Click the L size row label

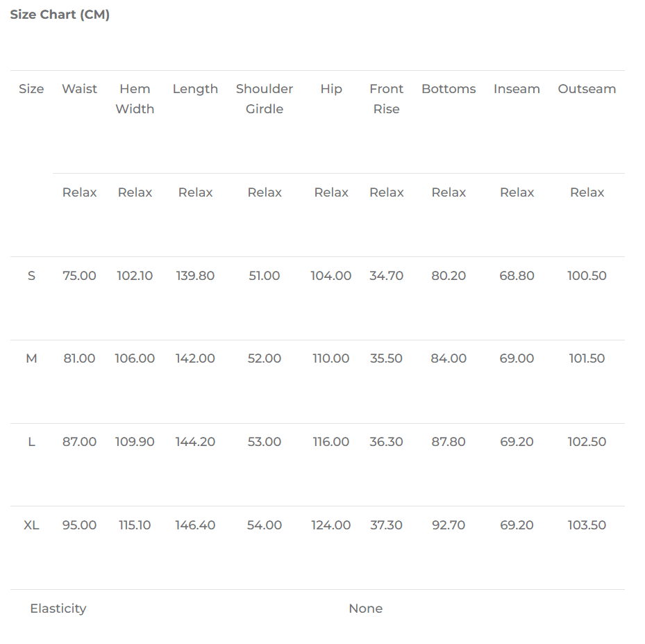click(31, 442)
